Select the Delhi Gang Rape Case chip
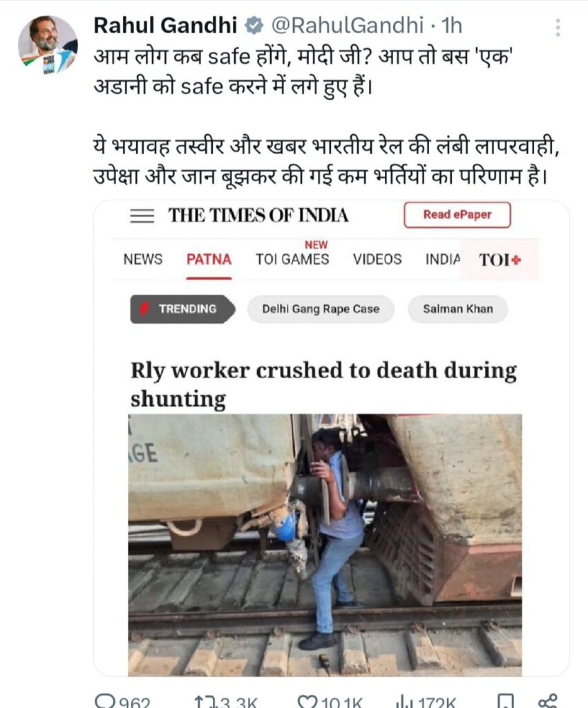 click(x=321, y=309)
